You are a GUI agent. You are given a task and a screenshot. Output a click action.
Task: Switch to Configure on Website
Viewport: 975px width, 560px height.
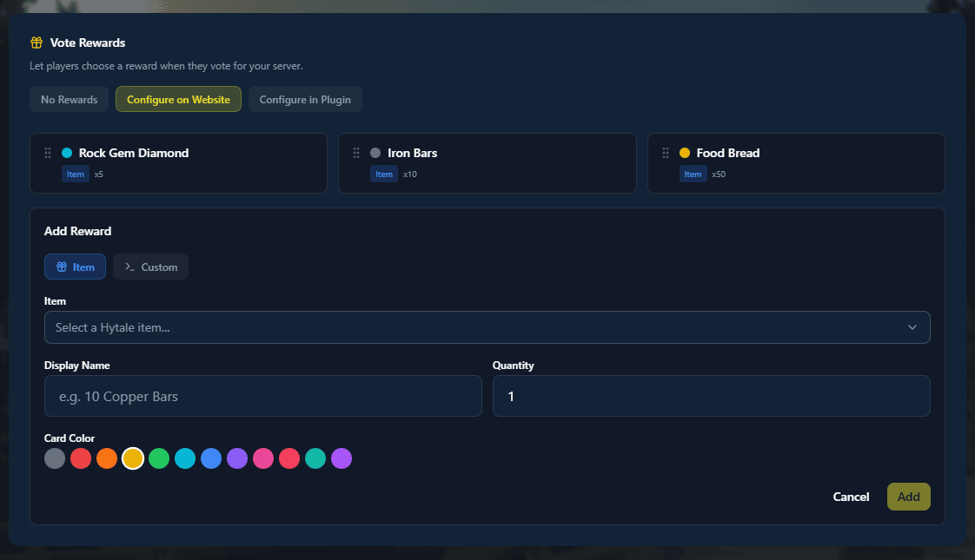178,99
